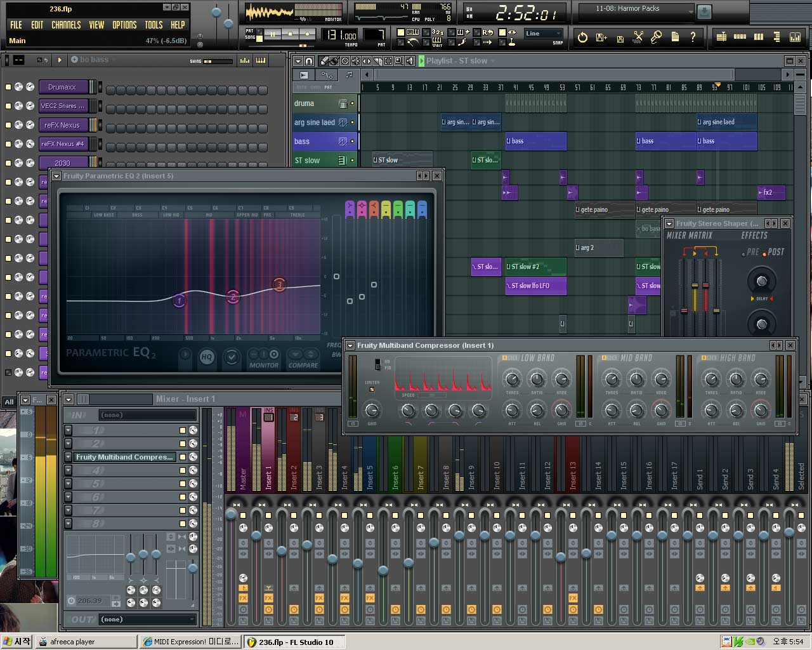
Task: Open the CHANNELS menu
Action: click(x=66, y=25)
